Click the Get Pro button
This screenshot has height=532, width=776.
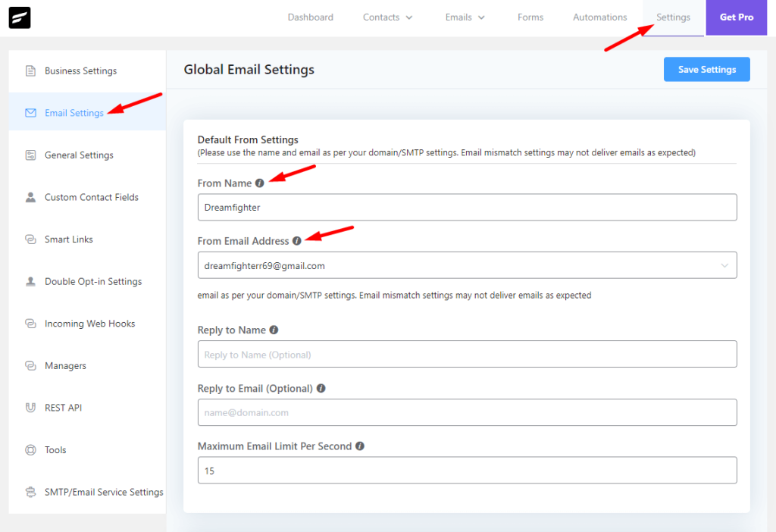736,17
